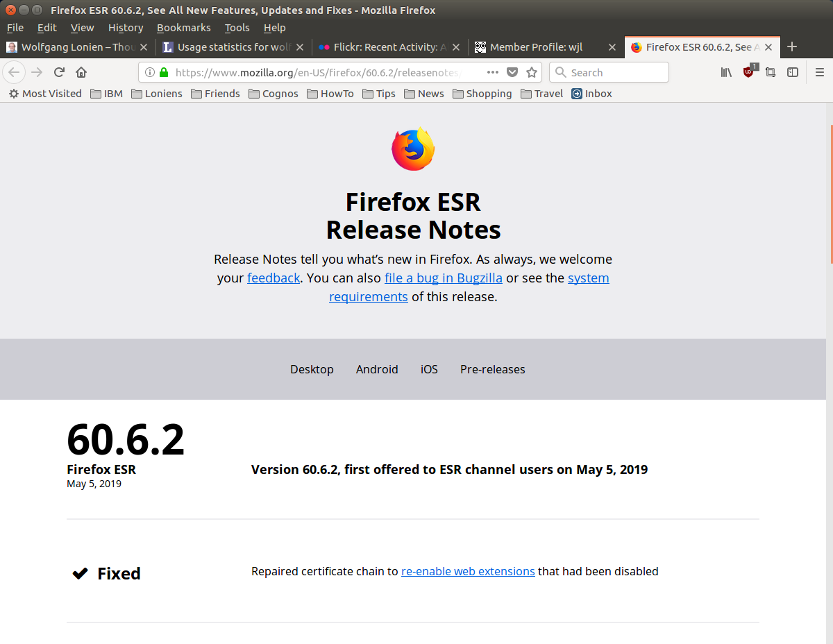Select Android release notes navigation
The image size is (833, 644).
coord(377,369)
